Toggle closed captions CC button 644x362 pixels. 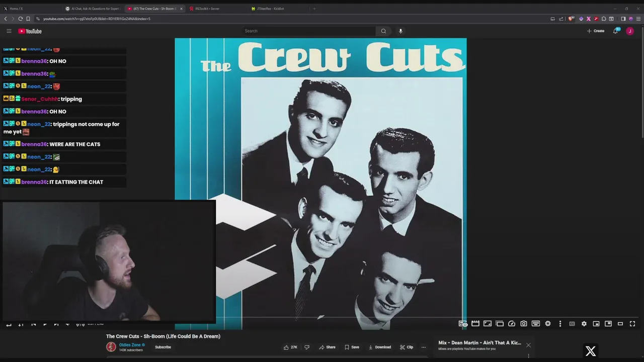(572, 324)
